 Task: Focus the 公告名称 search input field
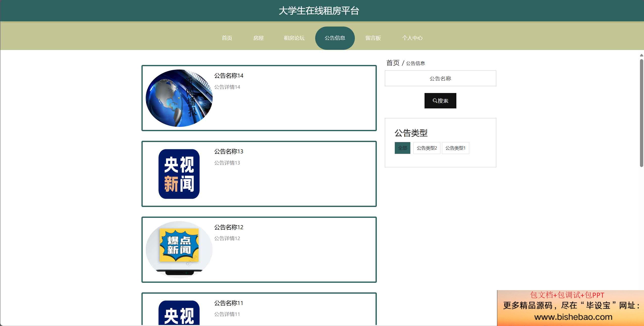pos(440,78)
